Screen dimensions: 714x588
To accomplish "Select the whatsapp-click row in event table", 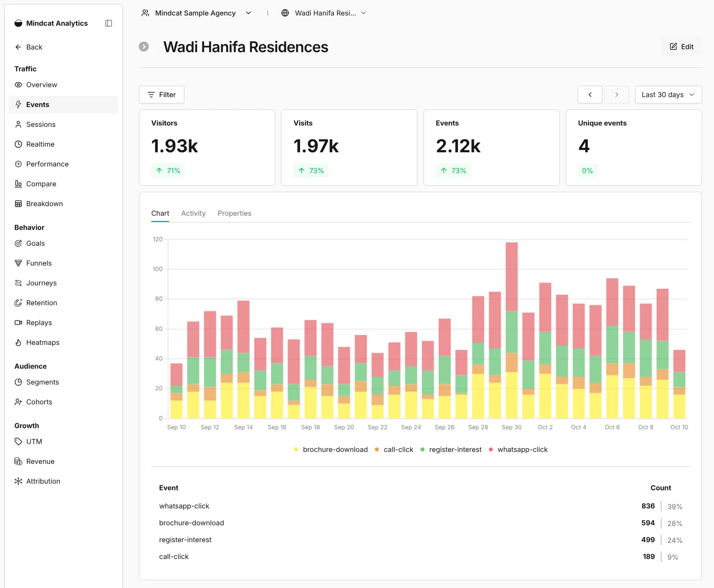I will click(x=420, y=506).
